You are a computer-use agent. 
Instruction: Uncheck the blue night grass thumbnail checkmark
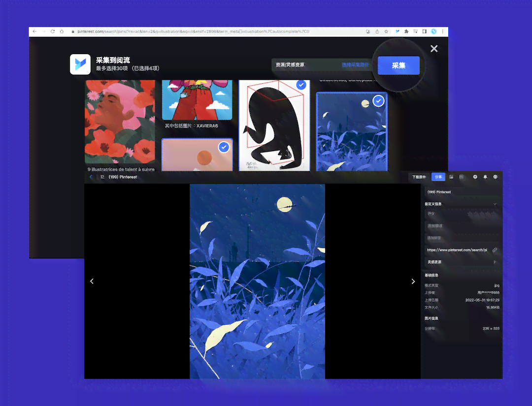(x=378, y=101)
